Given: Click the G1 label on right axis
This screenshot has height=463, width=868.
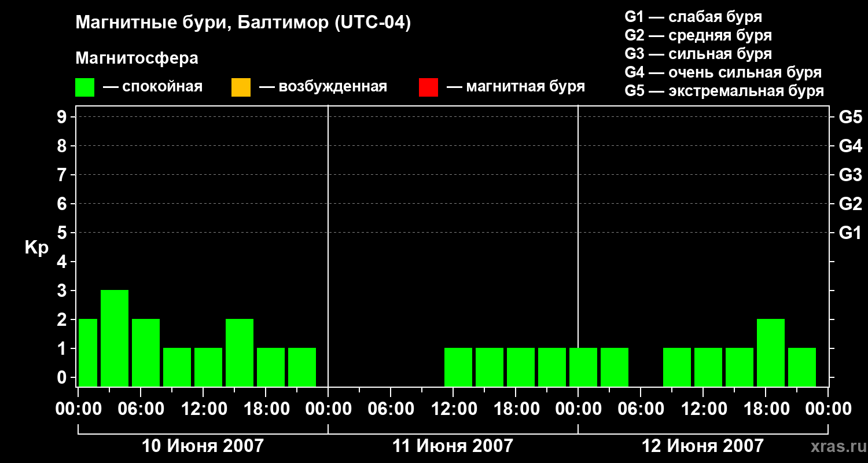Looking at the screenshot, I should [x=850, y=233].
